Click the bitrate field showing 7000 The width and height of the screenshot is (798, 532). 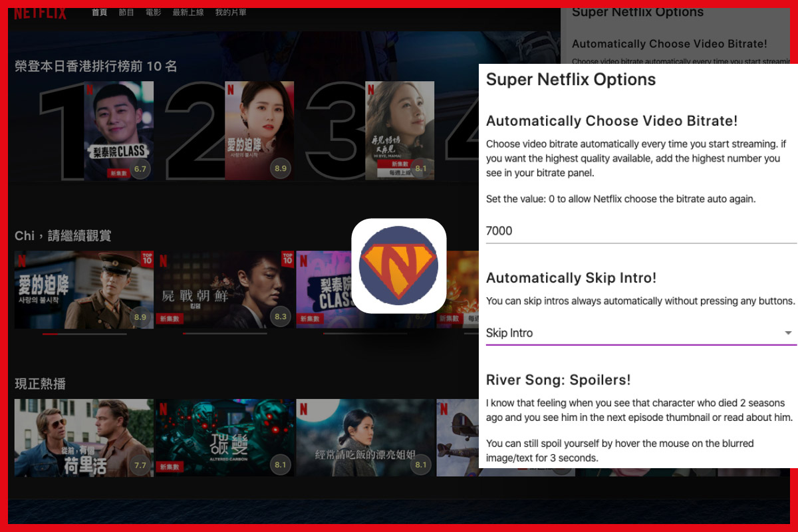[641, 231]
